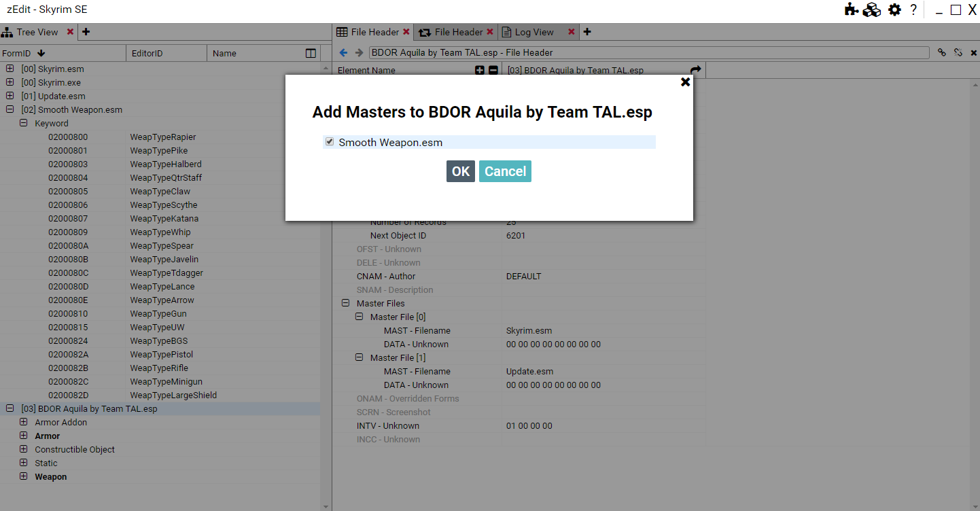Collapse the Master File [1] element

tap(359, 357)
